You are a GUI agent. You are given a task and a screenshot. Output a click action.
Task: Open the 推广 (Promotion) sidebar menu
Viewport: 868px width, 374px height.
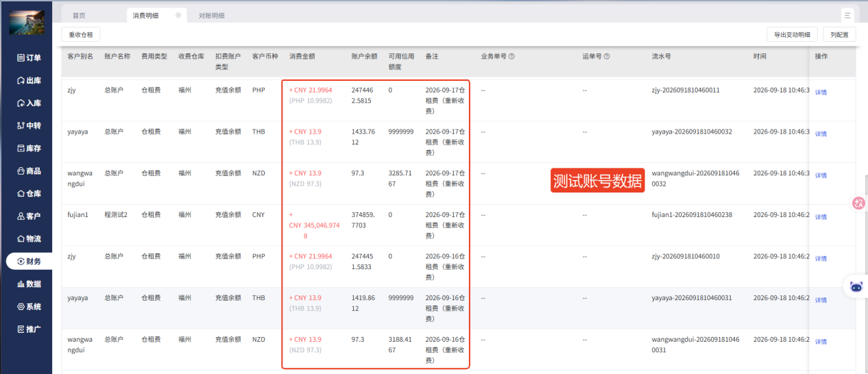click(x=29, y=329)
